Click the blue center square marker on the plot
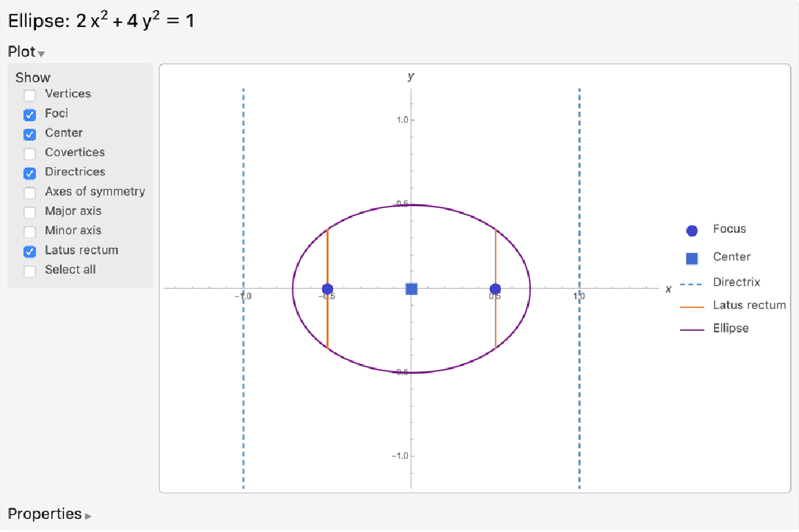This screenshot has height=532, width=799. pyautogui.click(x=412, y=289)
